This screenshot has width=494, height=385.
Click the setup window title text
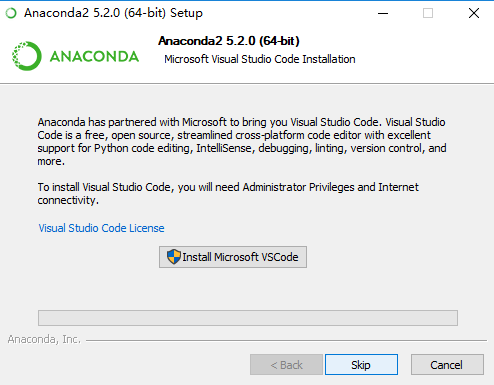[113, 13]
